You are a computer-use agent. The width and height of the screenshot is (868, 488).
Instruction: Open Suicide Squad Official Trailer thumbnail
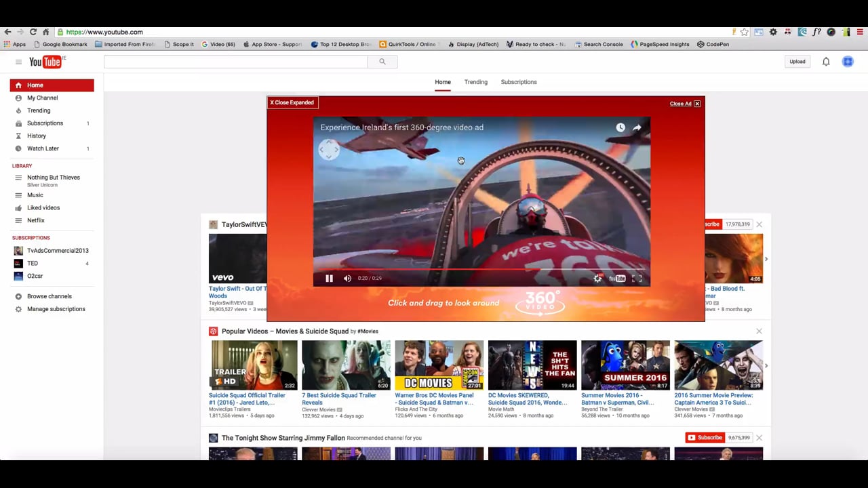tap(253, 365)
